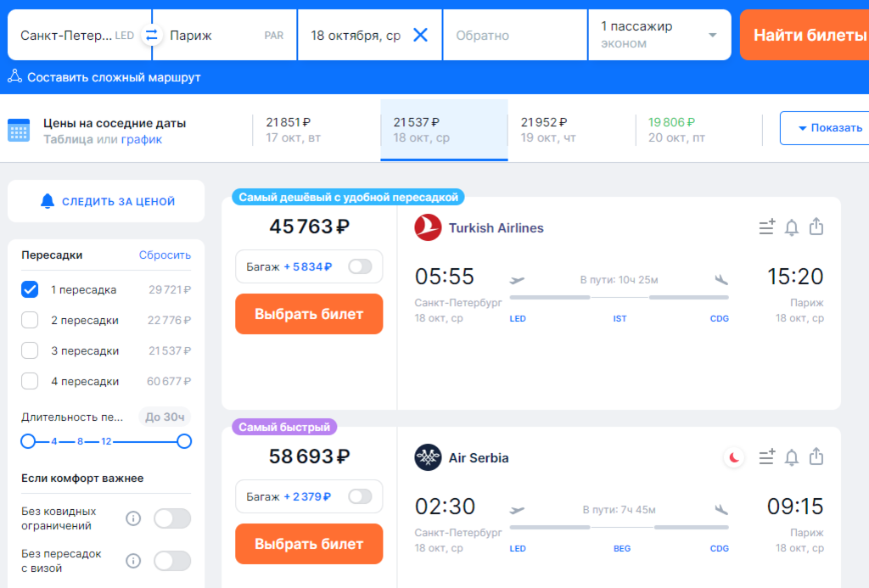This screenshot has height=588, width=869.
Task: Click landing plane icon on Air Serbia route
Action: pos(721,509)
